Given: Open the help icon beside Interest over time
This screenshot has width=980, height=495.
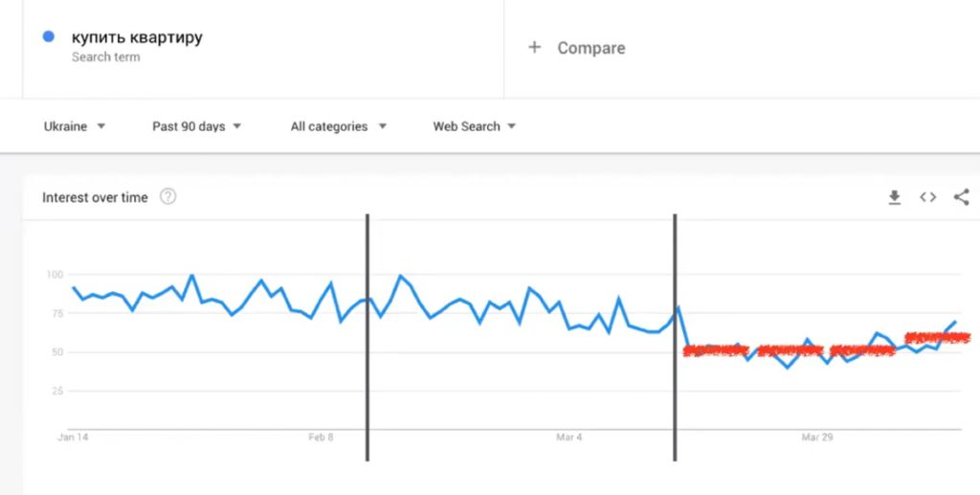Looking at the screenshot, I should pyautogui.click(x=168, y=197).
